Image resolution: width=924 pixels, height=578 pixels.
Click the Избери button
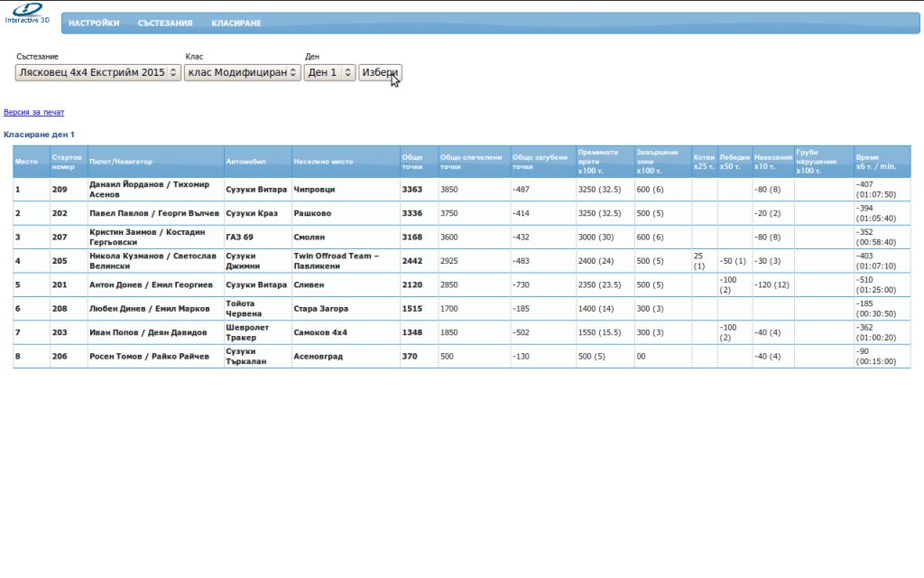click(x=380, y=72)
